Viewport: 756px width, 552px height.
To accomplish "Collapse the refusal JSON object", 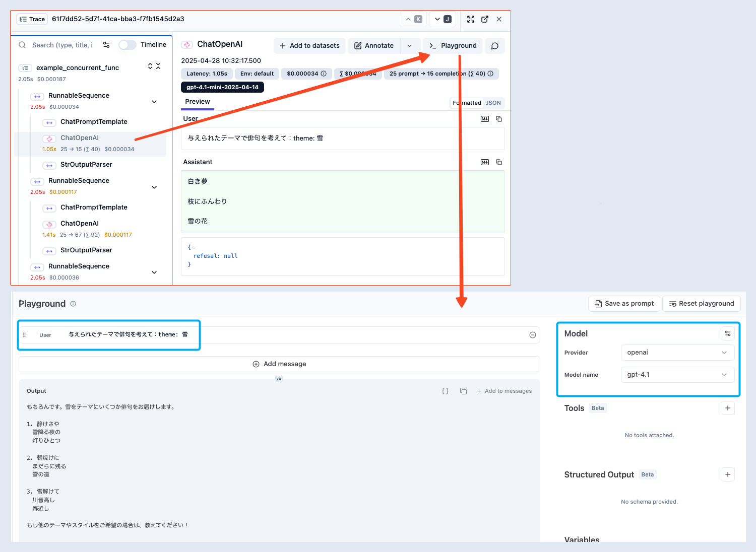I will click(x=194, y=248).
